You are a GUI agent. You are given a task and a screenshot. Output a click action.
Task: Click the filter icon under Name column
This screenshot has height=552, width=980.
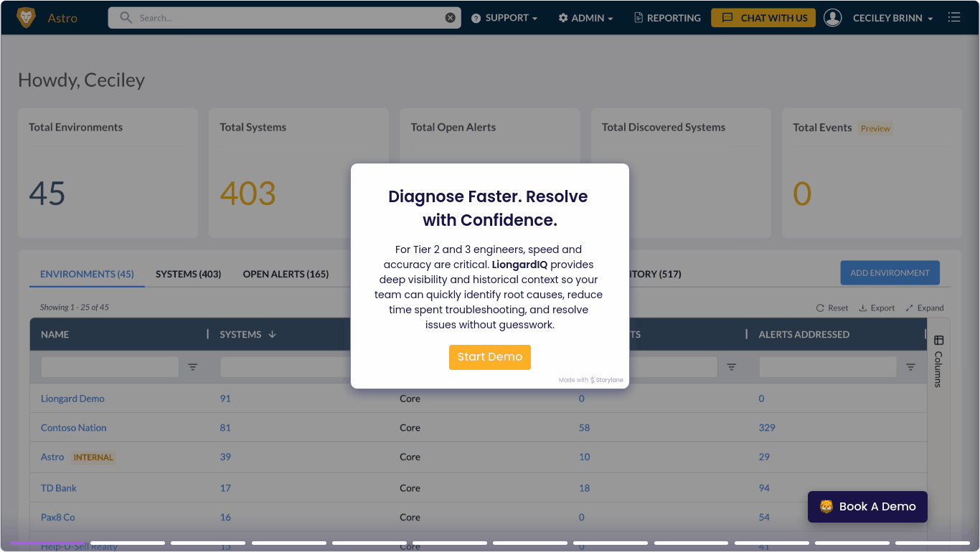[x=193, y=367]
